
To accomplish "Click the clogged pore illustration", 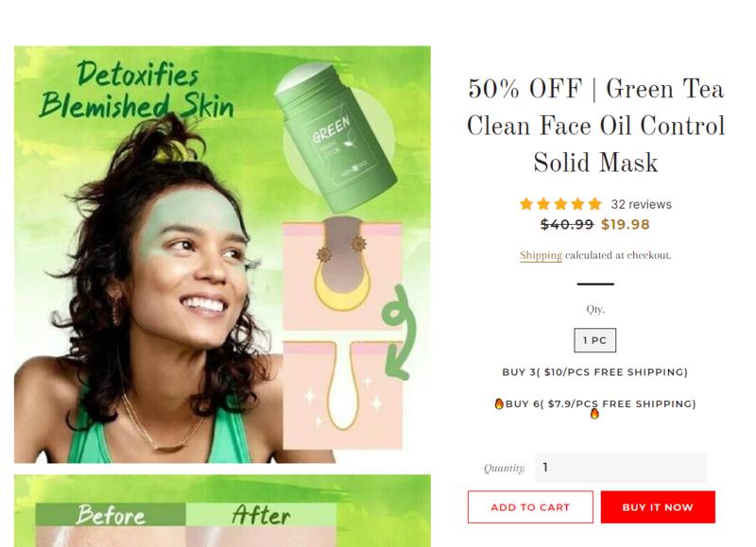I will (342, 275).
